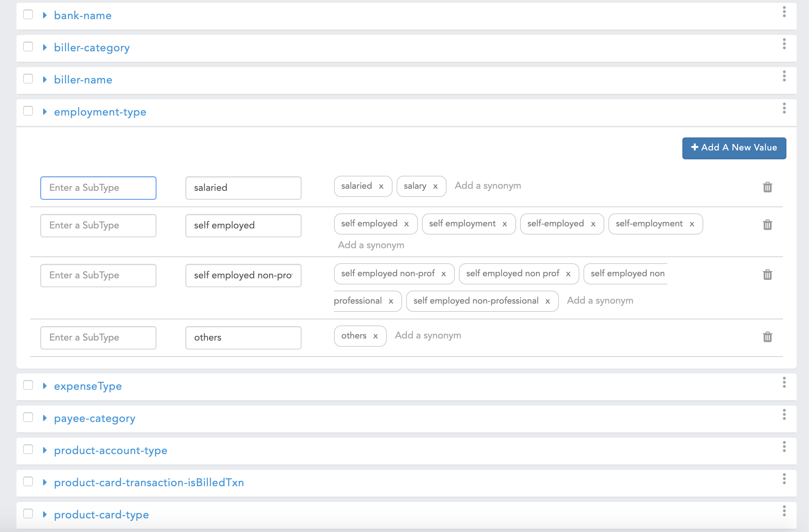Click the delete icon for 'self employed non-pro' row
The width and height of the screenshot is (809, 532).
(x=768, y=275)
